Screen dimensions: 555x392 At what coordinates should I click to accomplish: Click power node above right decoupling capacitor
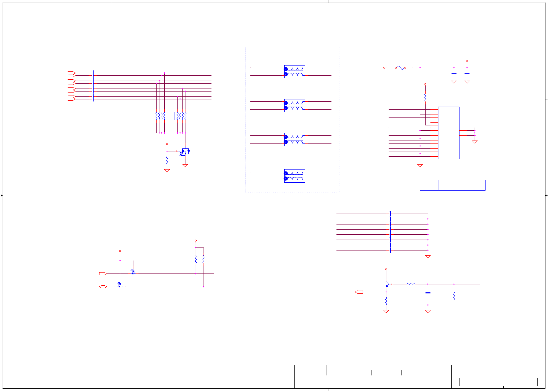(467, 61)
